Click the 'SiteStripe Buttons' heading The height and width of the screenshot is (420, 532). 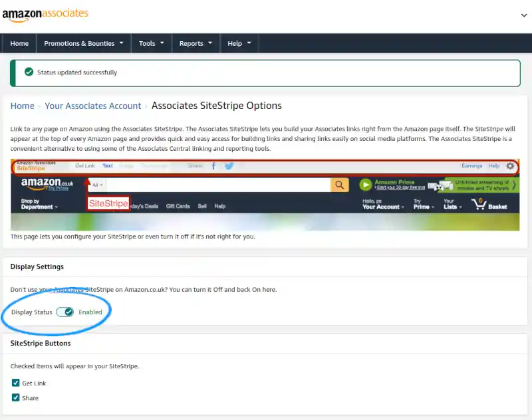[41, 343]
